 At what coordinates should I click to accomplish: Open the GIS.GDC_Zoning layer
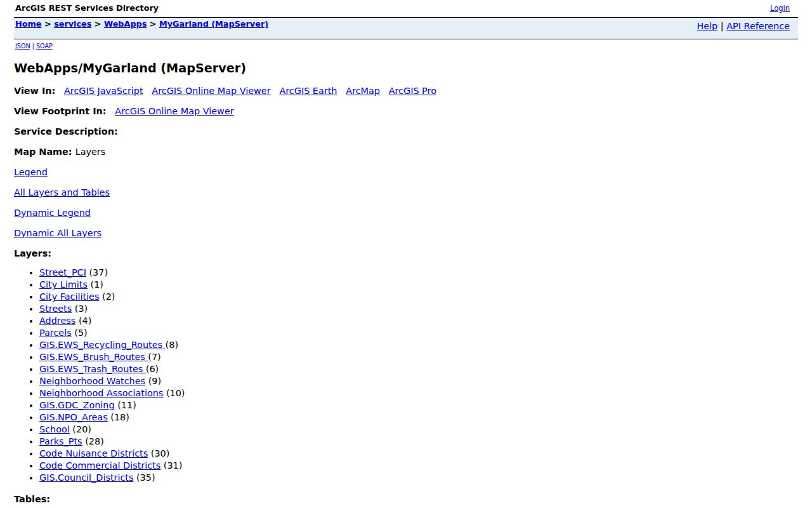(77, 405)
